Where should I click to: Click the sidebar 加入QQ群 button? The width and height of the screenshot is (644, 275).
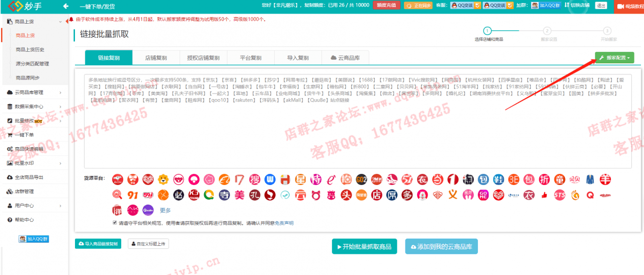34,239
